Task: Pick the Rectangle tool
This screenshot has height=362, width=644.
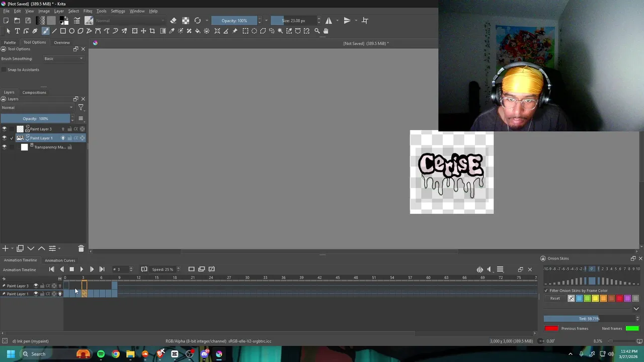Action: click(63, 31)
